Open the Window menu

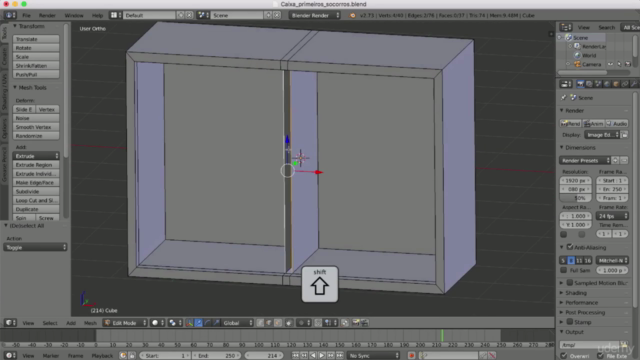(74, 15)
